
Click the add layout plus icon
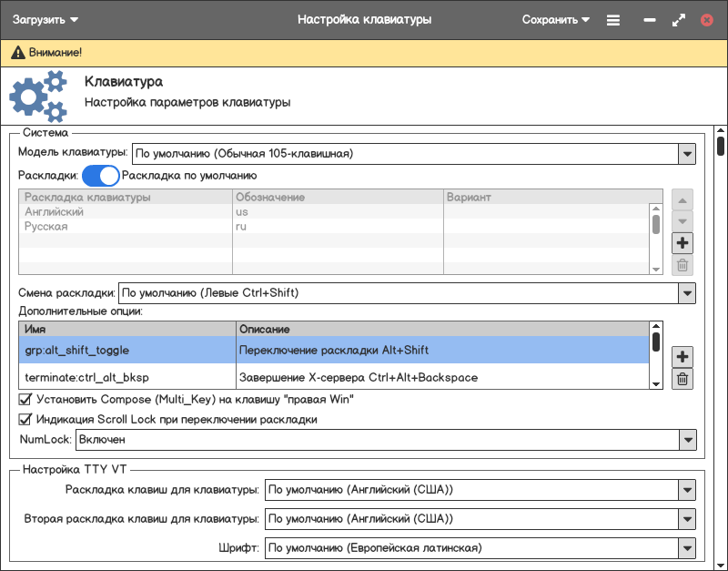(682, 243)
